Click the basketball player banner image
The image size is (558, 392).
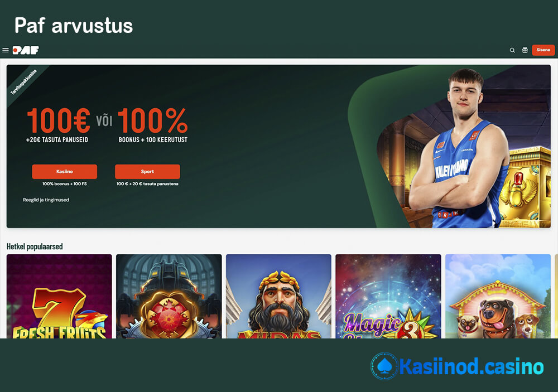tap(459, 148)
